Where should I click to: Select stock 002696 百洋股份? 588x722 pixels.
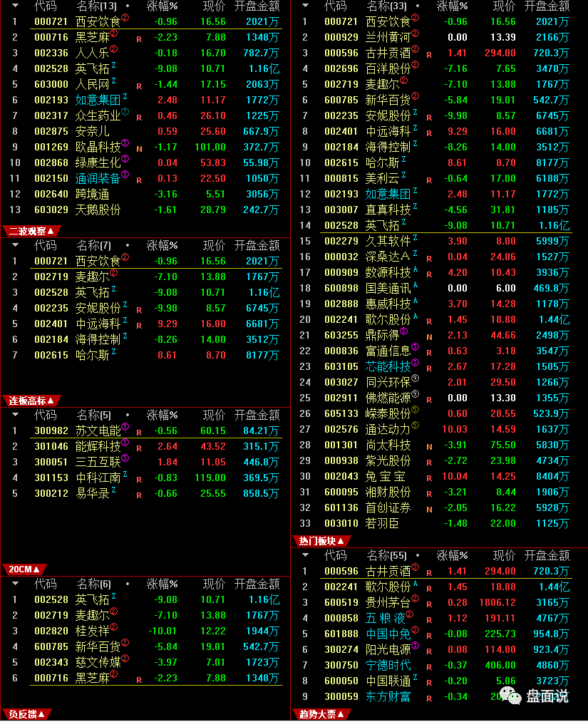[x=435, y=68]
